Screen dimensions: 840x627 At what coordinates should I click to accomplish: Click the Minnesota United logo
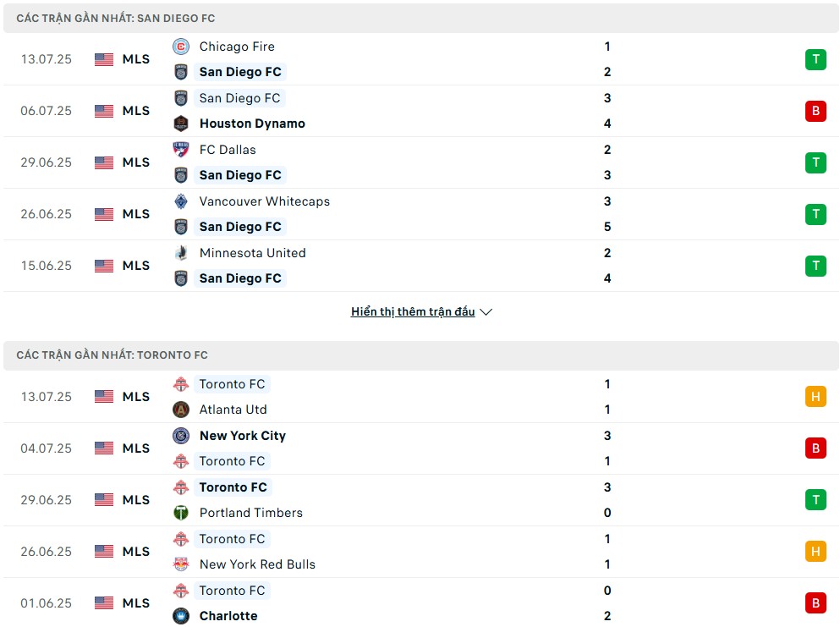tap(181, 253)
